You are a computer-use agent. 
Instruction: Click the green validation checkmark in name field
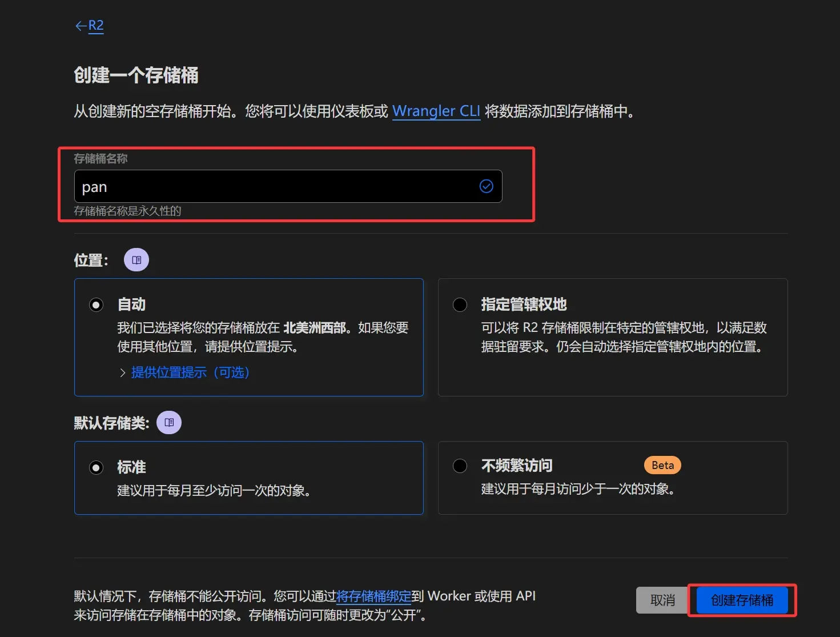point(486,186)
